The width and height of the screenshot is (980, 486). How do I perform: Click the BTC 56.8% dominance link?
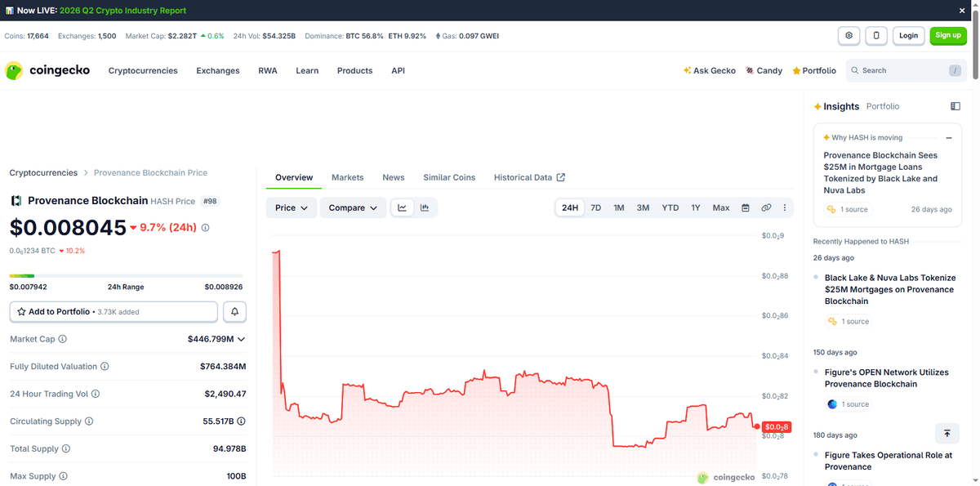pyautogui.click(x=365, y=36)
